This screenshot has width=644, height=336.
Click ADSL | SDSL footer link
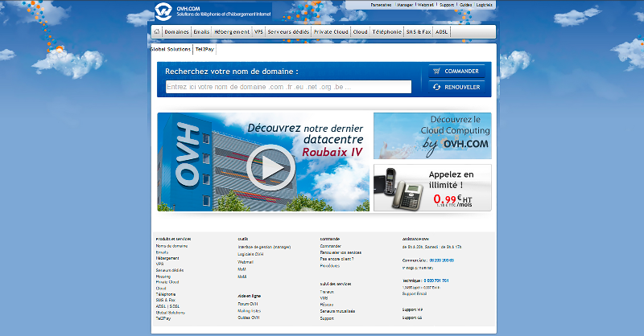click(x=167, y=306)
